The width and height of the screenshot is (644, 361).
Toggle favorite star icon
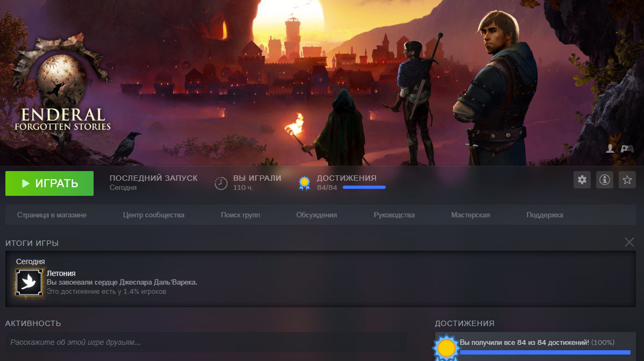pos(627,180)
